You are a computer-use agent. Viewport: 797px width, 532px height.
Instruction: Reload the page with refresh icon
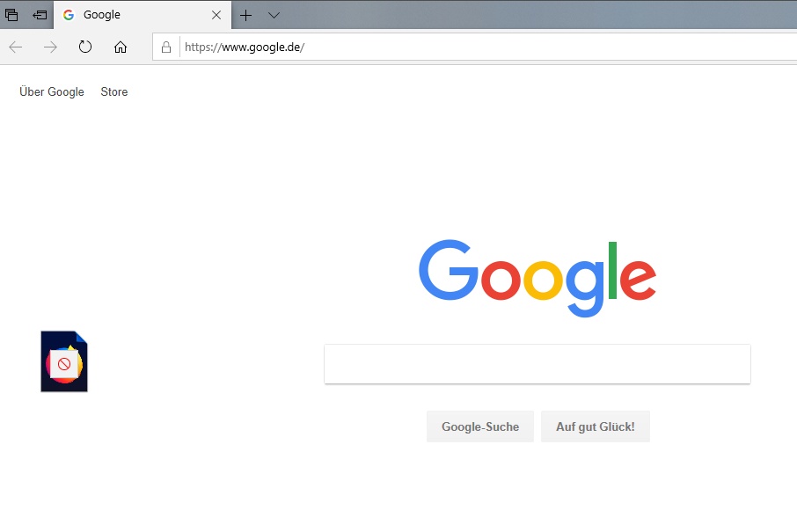84,47
